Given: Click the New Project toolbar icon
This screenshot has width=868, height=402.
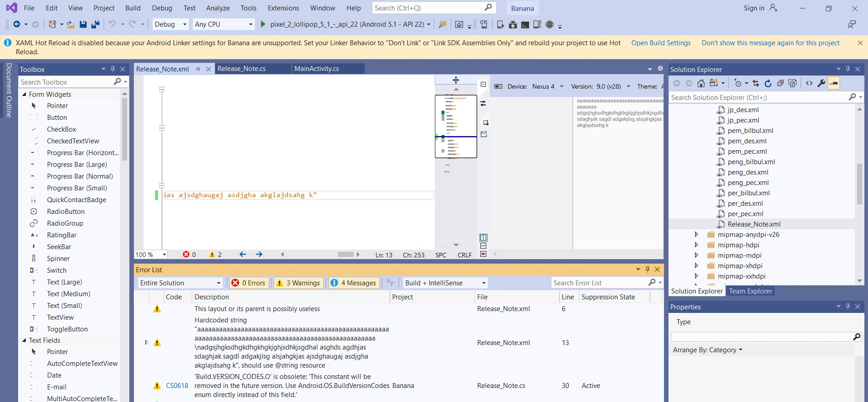Looking at the screenshot, I should point(52,24).
